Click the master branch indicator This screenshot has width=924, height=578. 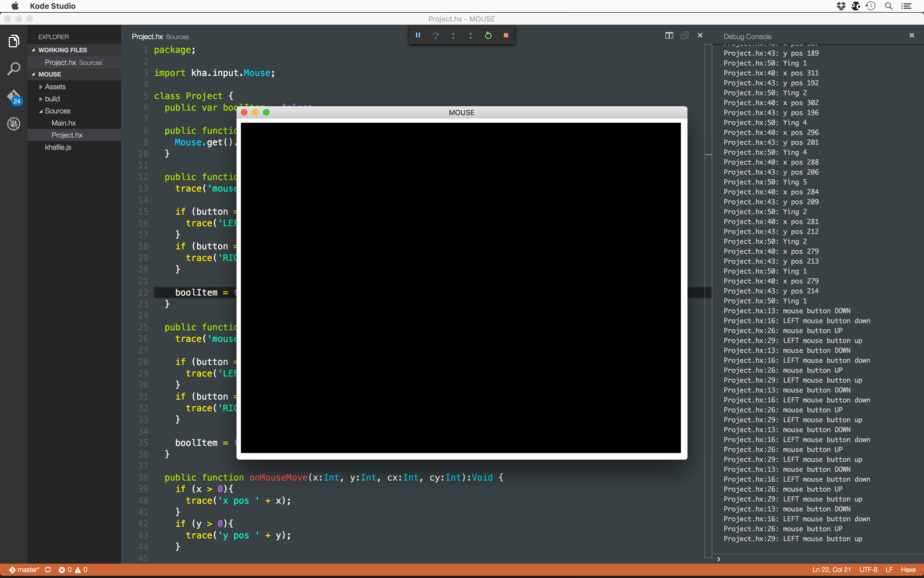[24, 569]
